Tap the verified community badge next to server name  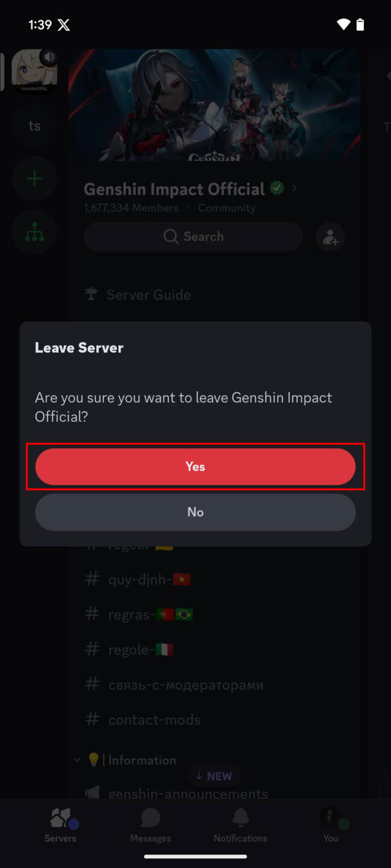pos(276,188)
